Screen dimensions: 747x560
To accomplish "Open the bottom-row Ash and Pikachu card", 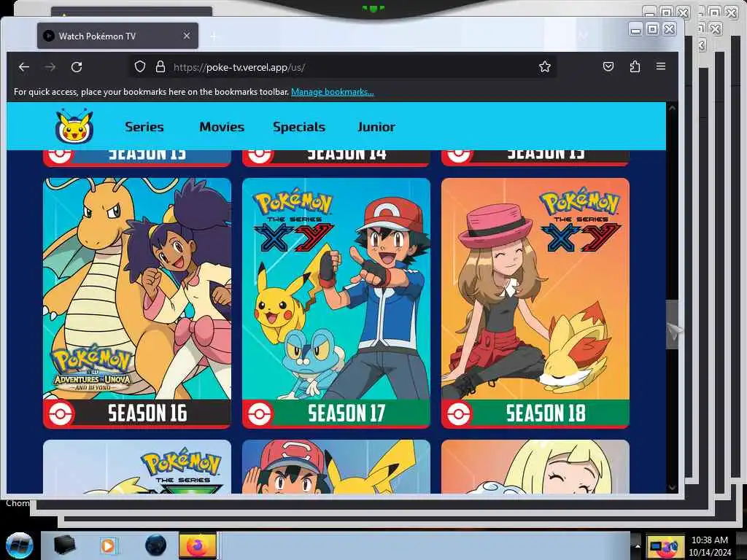I will [x=336, y=467].
